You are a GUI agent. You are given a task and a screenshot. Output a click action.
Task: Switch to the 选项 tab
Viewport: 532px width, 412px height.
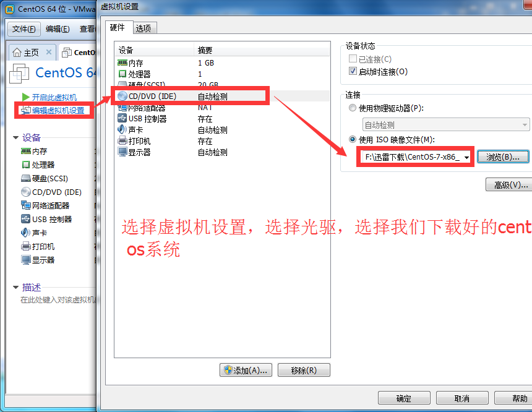144,28
